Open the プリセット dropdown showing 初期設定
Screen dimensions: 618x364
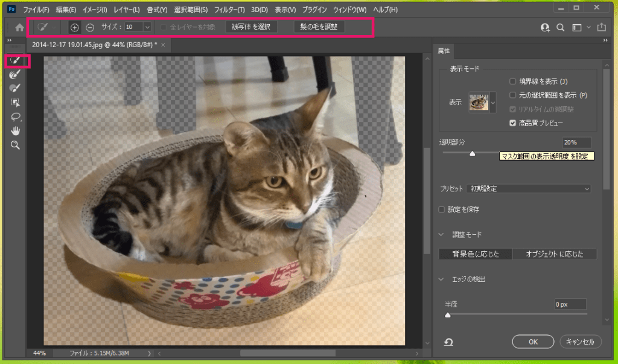click(x=529, y=188)
